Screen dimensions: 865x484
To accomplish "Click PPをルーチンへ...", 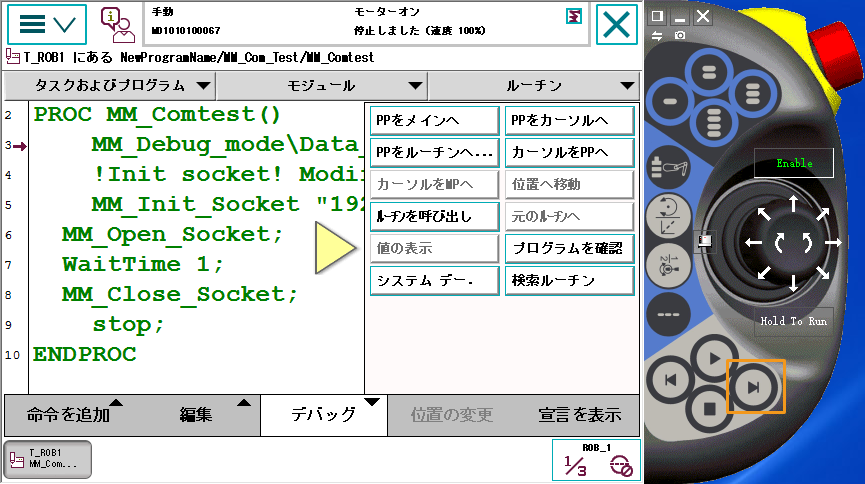I will 435,153.
